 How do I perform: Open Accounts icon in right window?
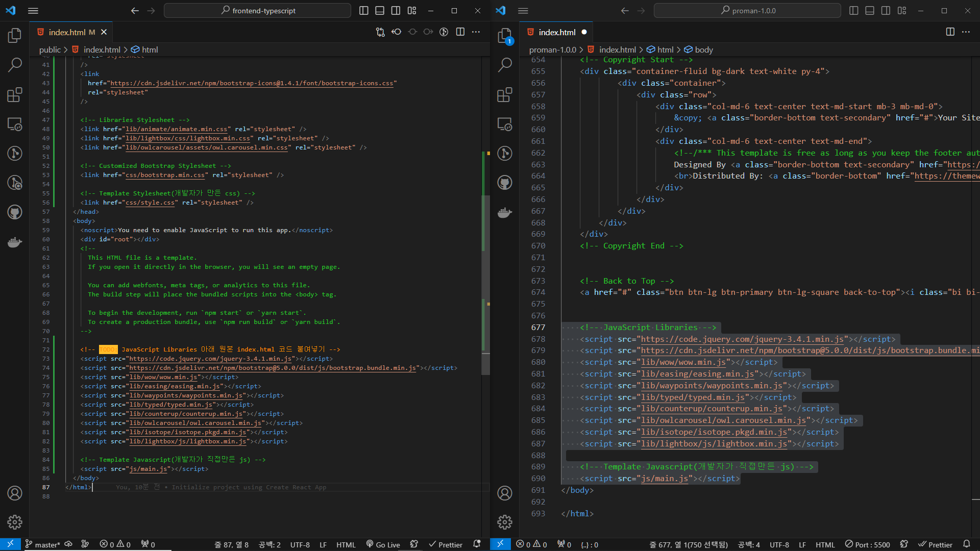[x=505, y=493]
